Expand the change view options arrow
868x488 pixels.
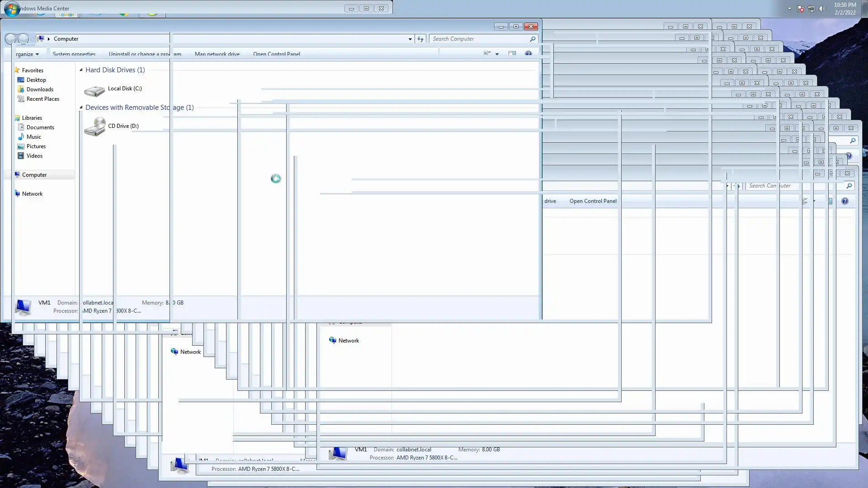(x=497, y=54)
